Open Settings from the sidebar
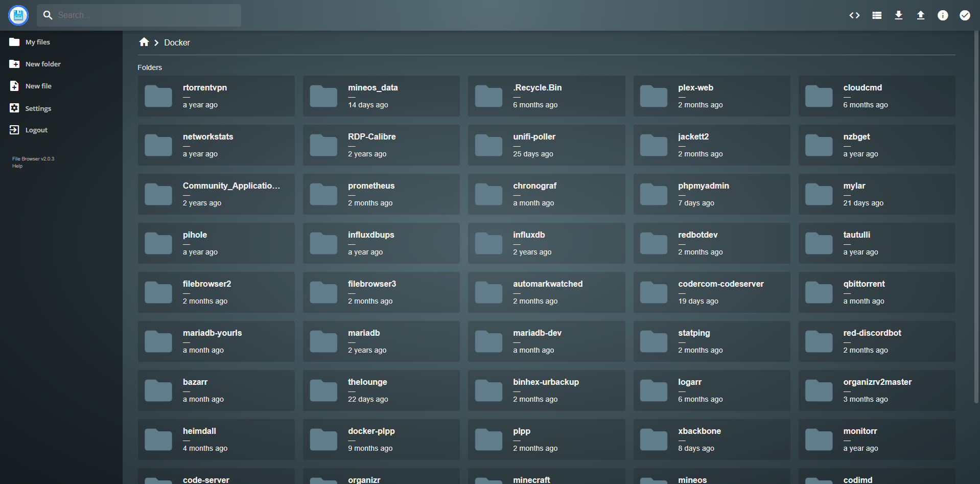Viewport: 980px width, 484px height. coord(38,108)
